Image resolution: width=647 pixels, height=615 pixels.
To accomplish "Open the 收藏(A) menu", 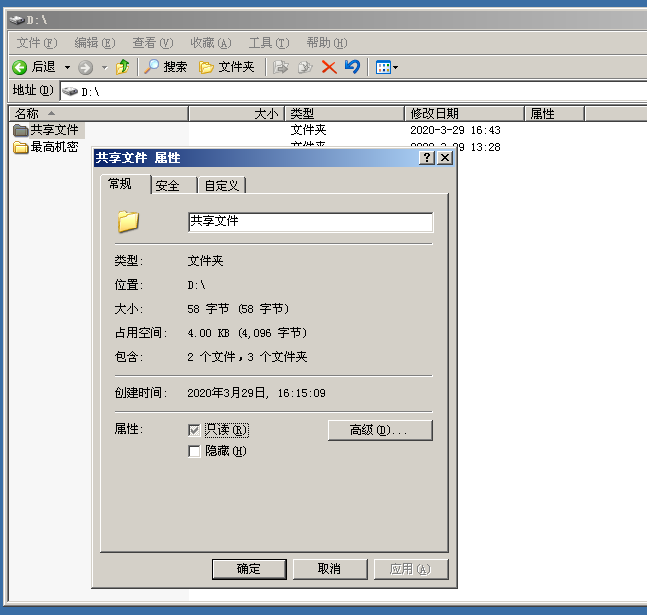I will (211, 43).
